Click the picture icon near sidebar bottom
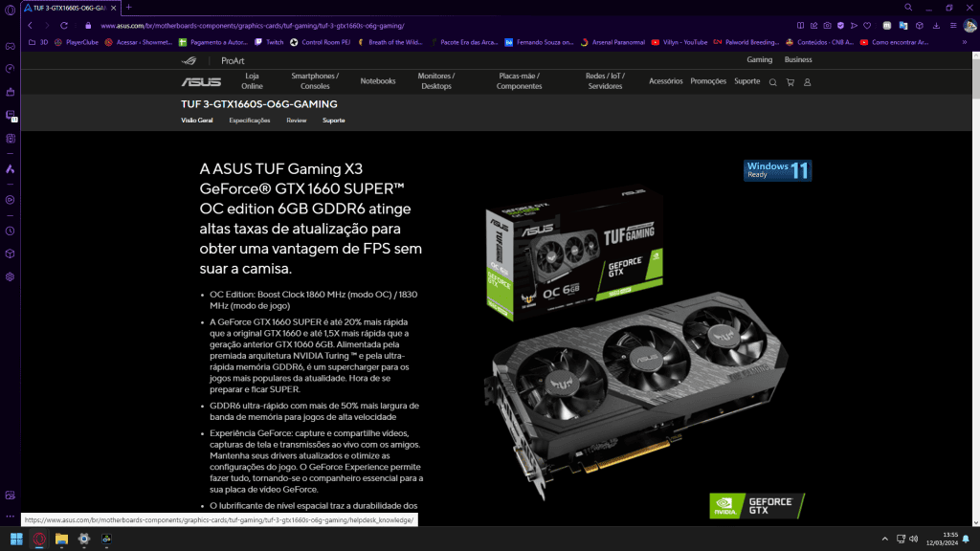Screen dimensions: 980x551 point(10,495)
